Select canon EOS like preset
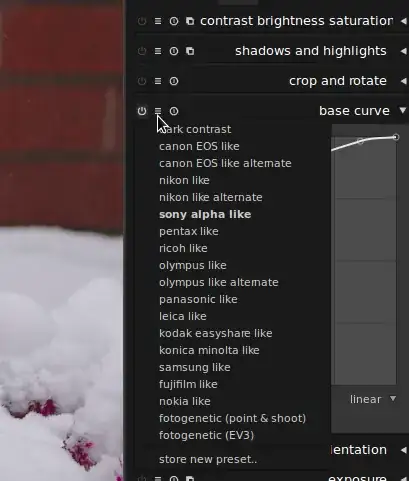The height and width of the screenshot is (481, 409). tap(199, 146)
